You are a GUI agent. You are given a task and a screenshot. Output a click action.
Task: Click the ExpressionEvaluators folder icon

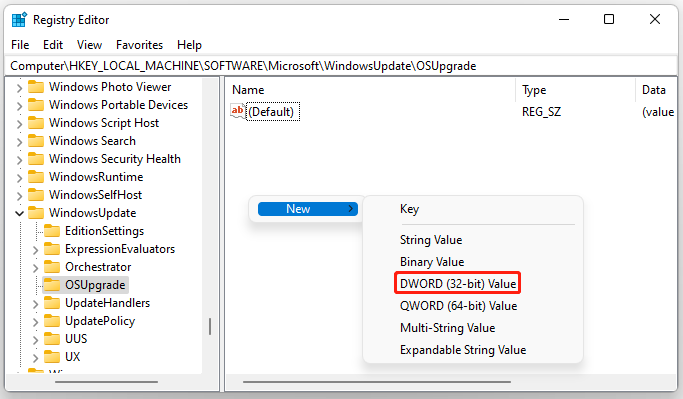click(52, 249)
